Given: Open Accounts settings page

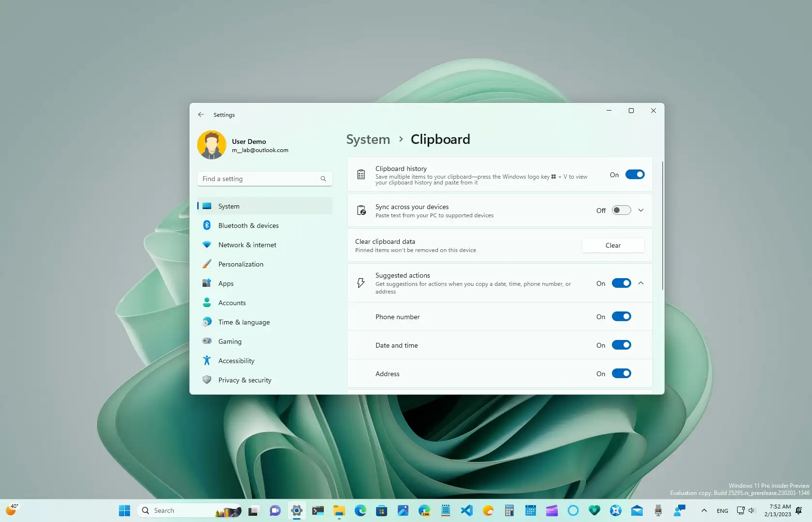Looking at the screenshot, I should (x=265, y=303).
